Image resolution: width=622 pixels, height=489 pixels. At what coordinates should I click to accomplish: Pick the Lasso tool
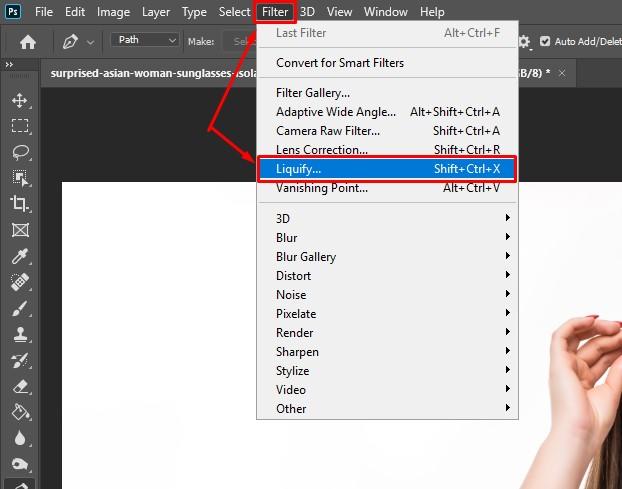20,152
